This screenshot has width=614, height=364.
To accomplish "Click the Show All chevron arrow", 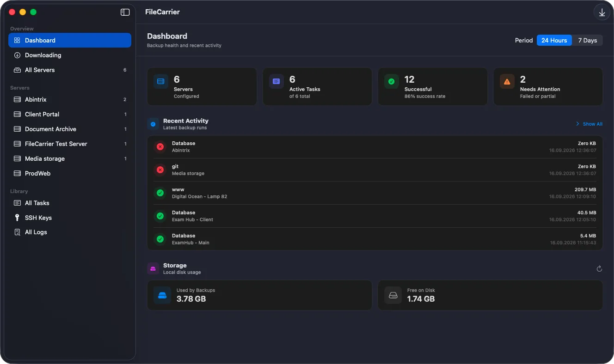I will (577, 124).
